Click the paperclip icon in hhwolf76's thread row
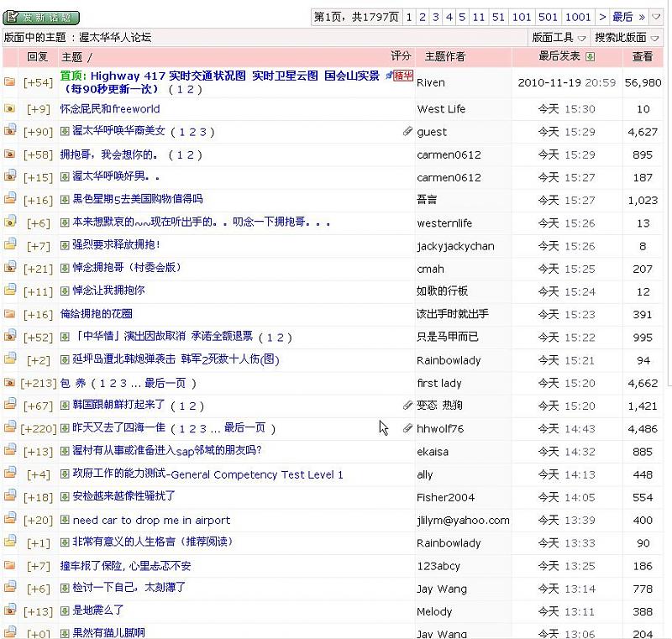672x639 pixels. point(408,428)
